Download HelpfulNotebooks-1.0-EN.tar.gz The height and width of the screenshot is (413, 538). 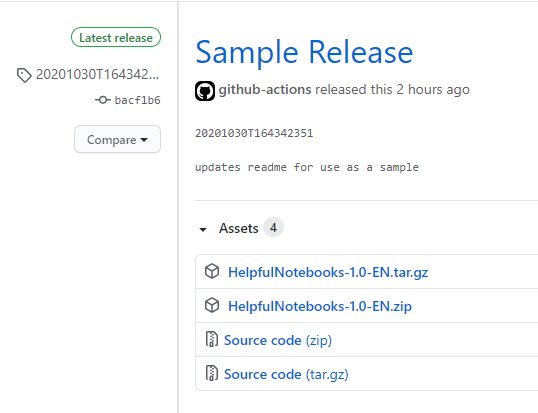click(x=328, y=272)
